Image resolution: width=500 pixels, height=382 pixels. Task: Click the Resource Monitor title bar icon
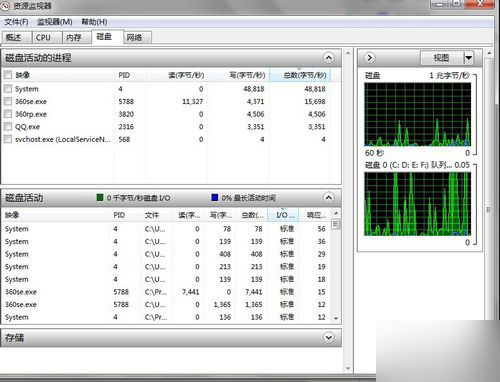click(x=6, y=6)
